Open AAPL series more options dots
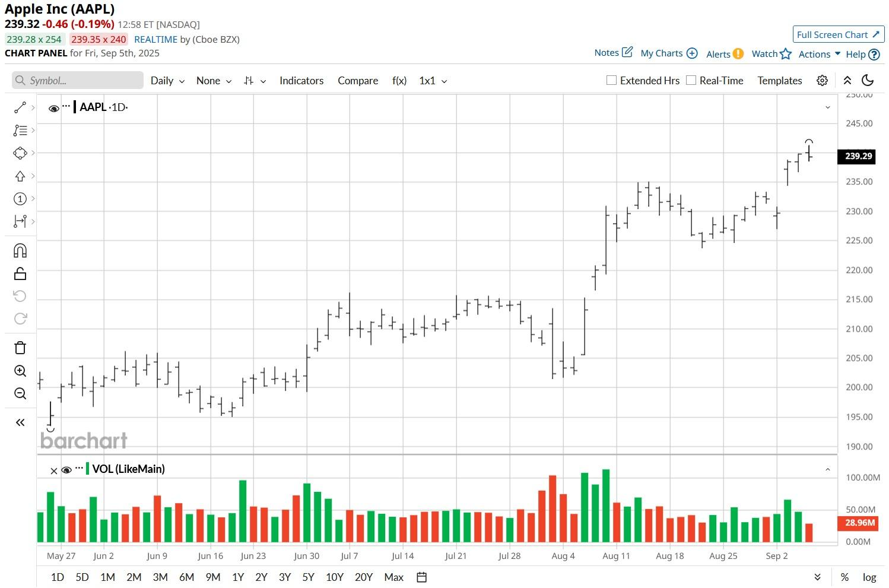 66,106
